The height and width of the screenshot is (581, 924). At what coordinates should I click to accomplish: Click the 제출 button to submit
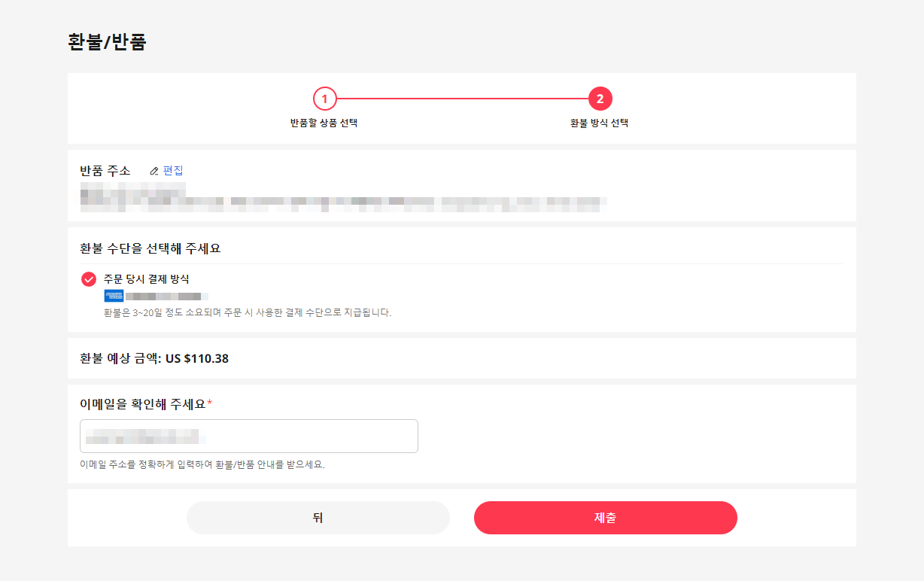tap(605, 518)
